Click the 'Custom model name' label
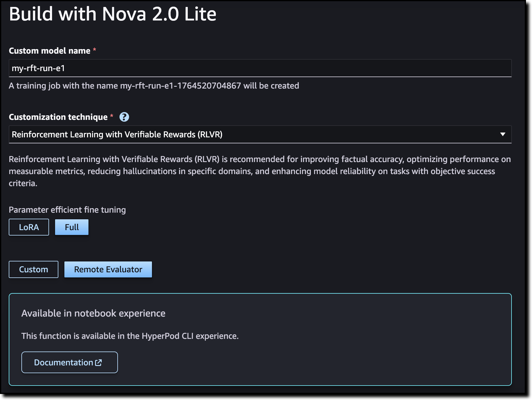532x400 pixels. 50,51
